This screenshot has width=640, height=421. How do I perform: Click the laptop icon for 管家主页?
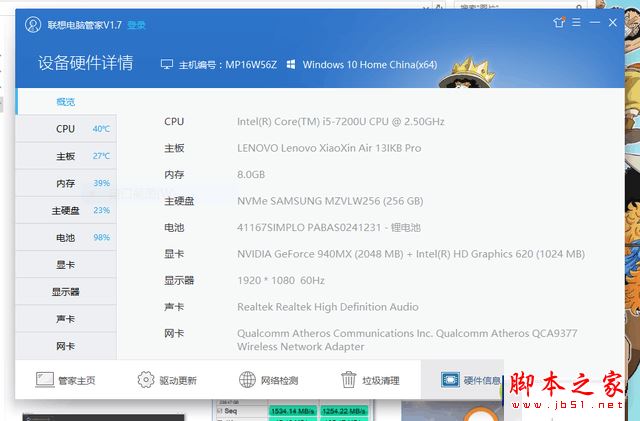click(x=45, y=380)
